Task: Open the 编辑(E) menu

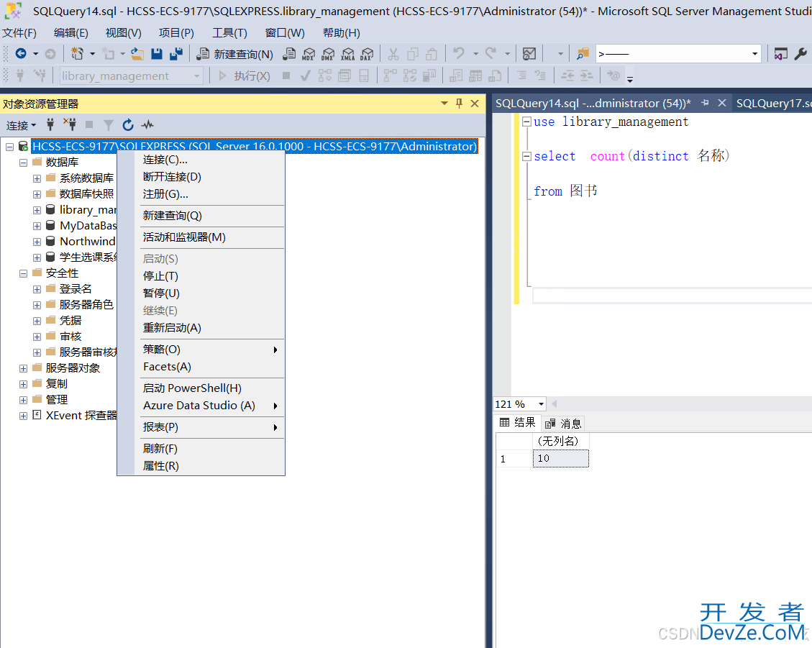Action: [x=71, y=33]
